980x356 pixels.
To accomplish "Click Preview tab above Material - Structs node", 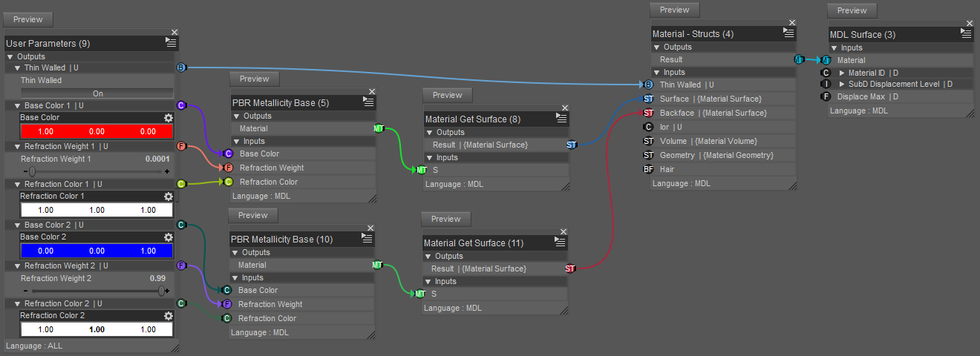I will [x=674, y=10].
